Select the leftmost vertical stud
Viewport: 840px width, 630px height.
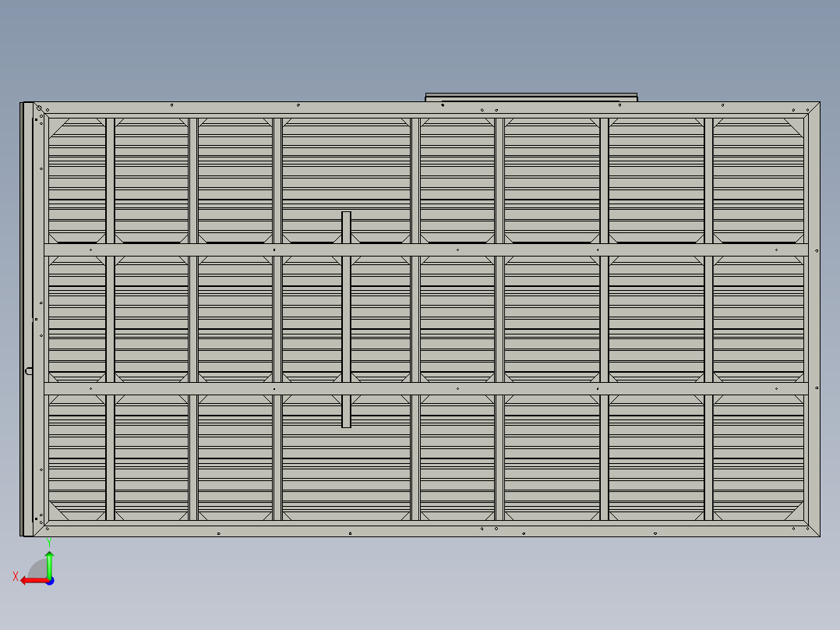coord(110,320)
